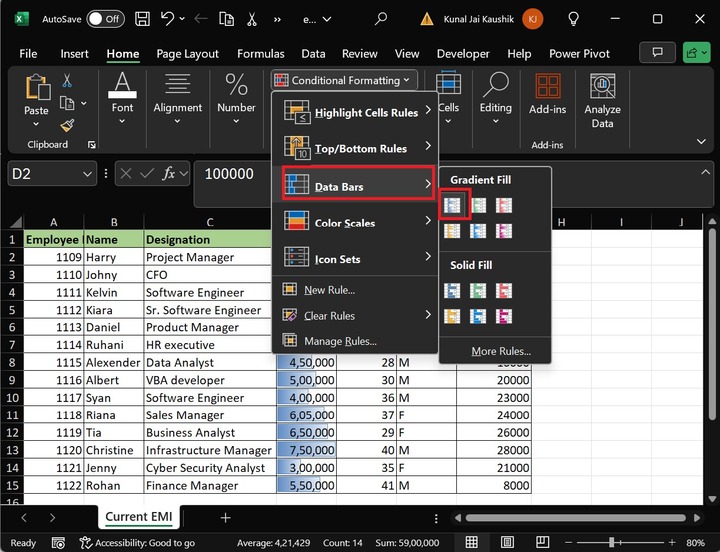The width and height of the screenshot is (720, 552).
Task: Add a new sheet with plus button
Action: tap(225, 517)
